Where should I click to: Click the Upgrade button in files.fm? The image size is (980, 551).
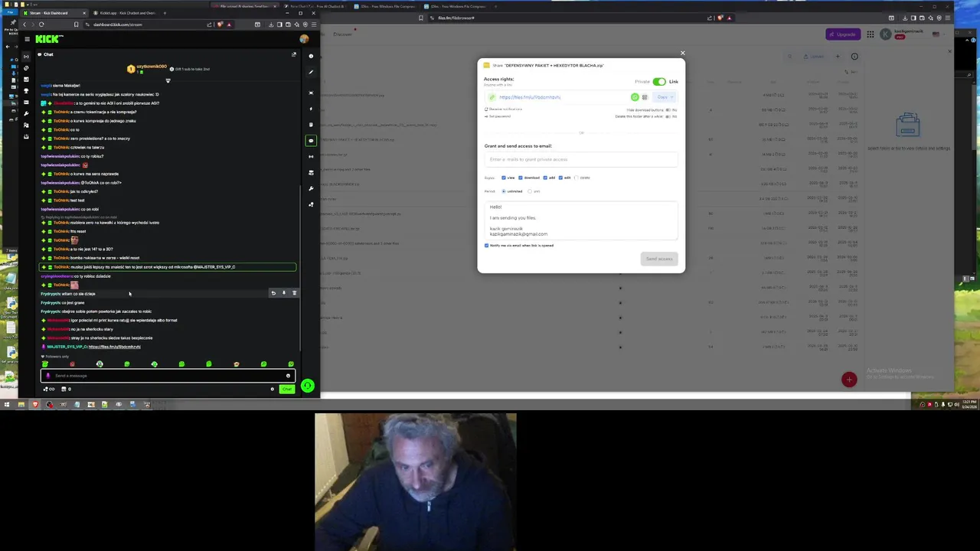click(842, 34)
